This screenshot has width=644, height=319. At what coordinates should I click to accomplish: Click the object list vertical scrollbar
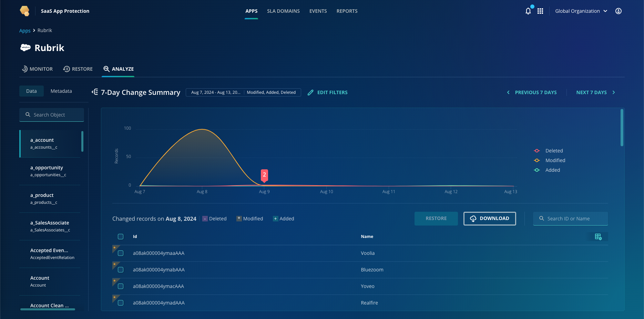(82, 141)
